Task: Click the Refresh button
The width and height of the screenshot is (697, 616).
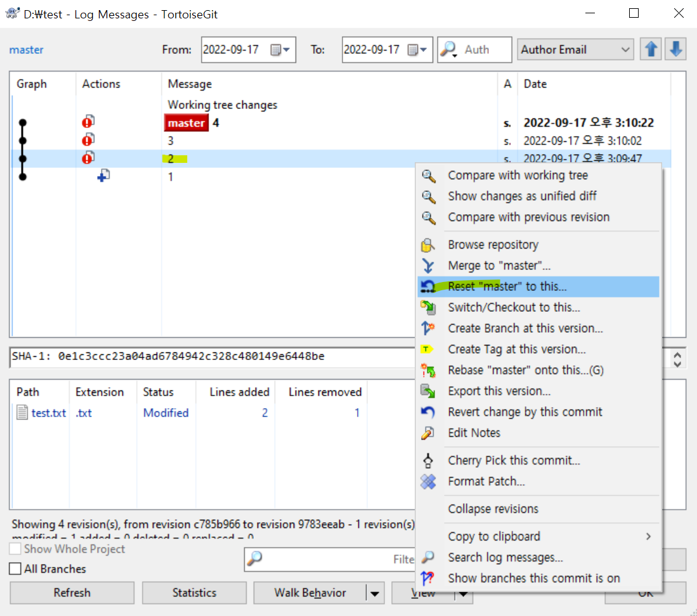Action: click(72, 593)
